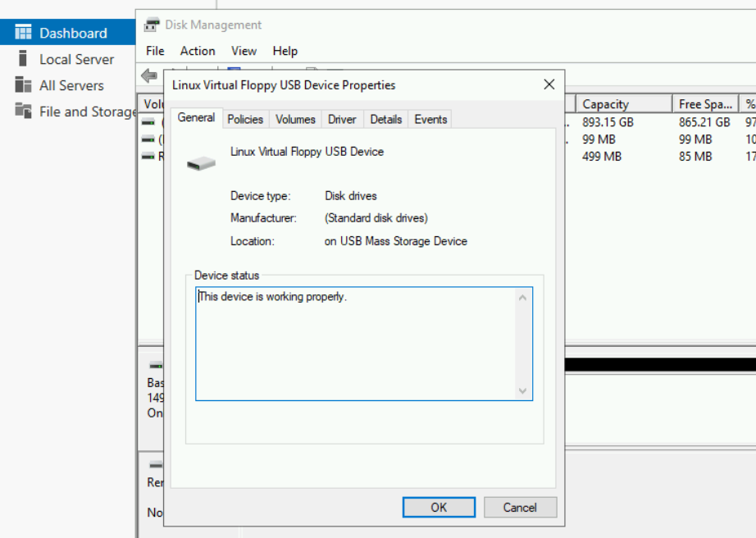Viewport: 756px width, 538px height.
Task: Click the Back arrow toolbar icon
Action: [149, 75]
